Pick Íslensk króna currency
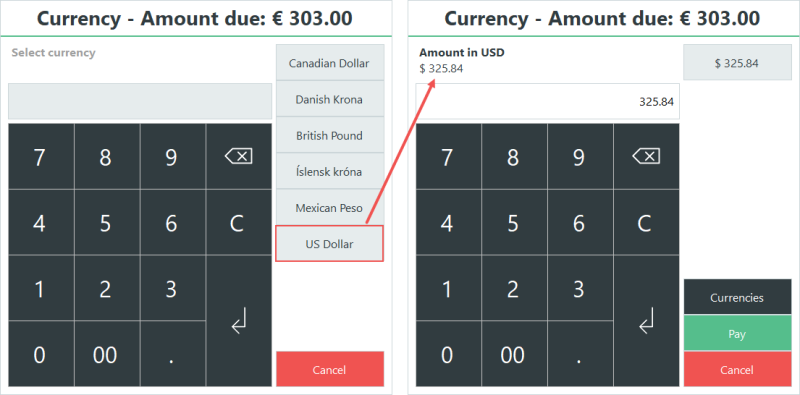Screen dimensions: 800x395 (x=329, y=171)
